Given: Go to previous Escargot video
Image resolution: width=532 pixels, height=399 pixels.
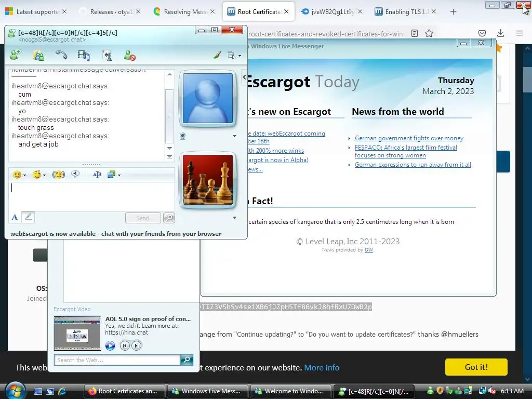Looking at the screenshot, I should click(x=125, y=345).
